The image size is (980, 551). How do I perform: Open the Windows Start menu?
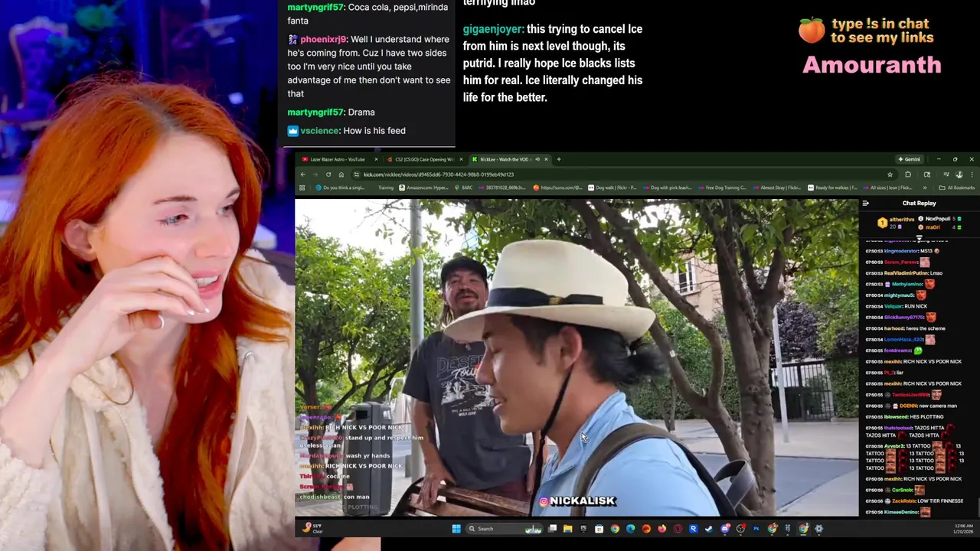pyautogui.click(x=456, y=529)
